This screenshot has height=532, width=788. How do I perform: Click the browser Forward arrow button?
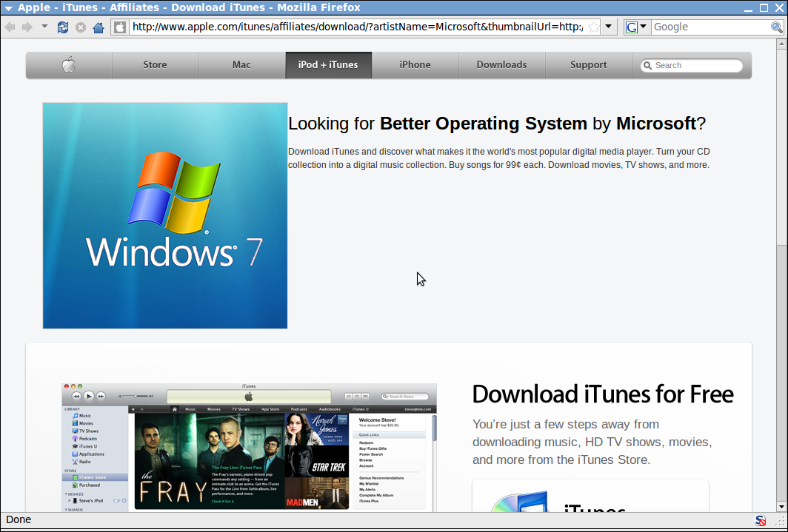tap(27, 27)
